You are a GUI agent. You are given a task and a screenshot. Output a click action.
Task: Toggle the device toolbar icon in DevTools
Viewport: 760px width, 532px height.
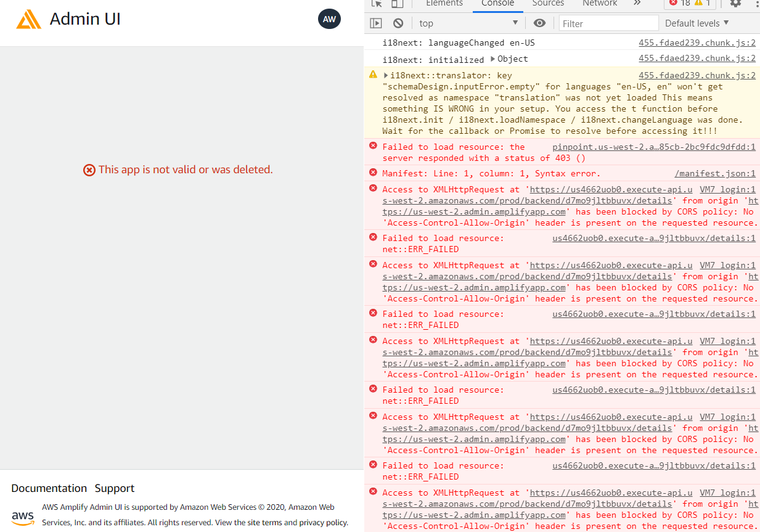pos(398,3)
